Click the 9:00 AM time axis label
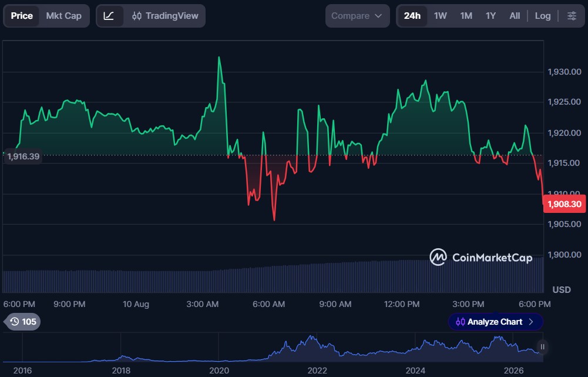Image resolution: width=588 pixels, height=377 pixels. (x=335, y=304)
